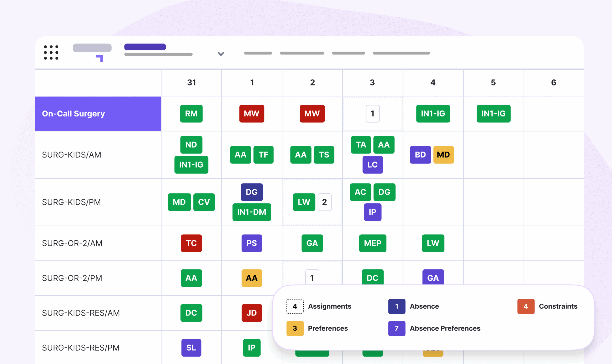Click the SURG-KIDS/AM row label

coord(71,155)
